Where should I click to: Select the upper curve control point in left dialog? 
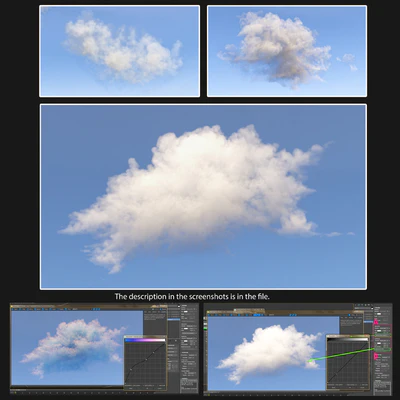click(153, 352)
